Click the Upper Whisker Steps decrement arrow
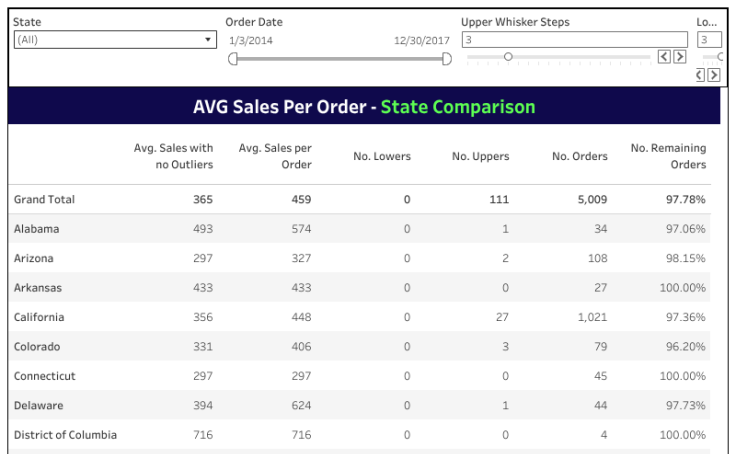The image size is (736, 454). [664, 57]
